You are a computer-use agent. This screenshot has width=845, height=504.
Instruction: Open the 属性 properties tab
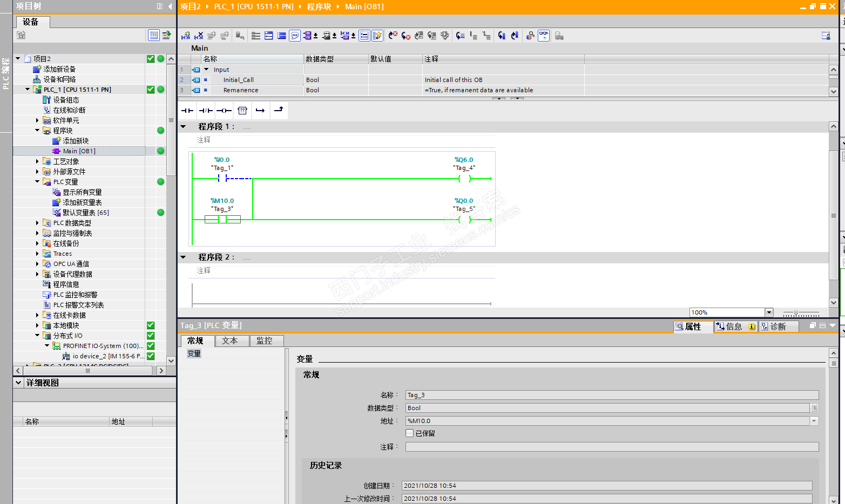click(693, 326)
